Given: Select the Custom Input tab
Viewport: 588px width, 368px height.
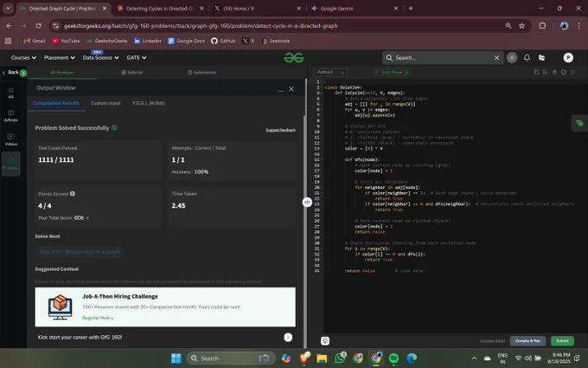Looking at the screenshot, I should point(105,103).
